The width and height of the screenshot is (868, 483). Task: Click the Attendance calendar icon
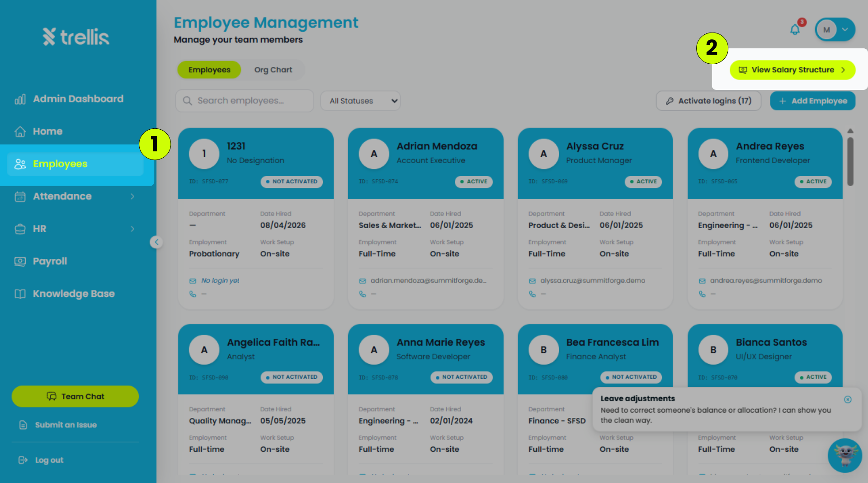pos(20,197)
